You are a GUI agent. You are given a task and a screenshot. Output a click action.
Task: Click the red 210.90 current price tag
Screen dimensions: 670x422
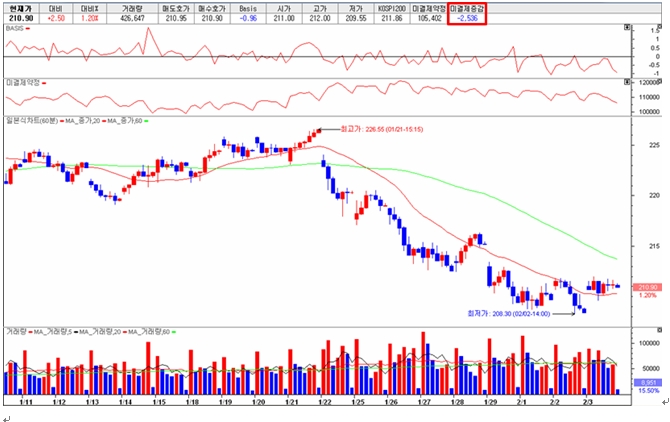647,286
